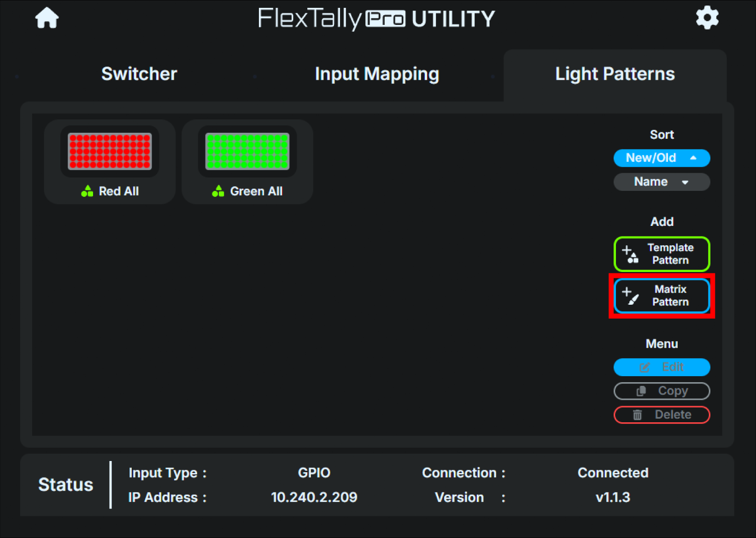This screenshot has width=756, height=538.
Task: Click the down arrow on Name sort
Action: [x=685, y=183]
